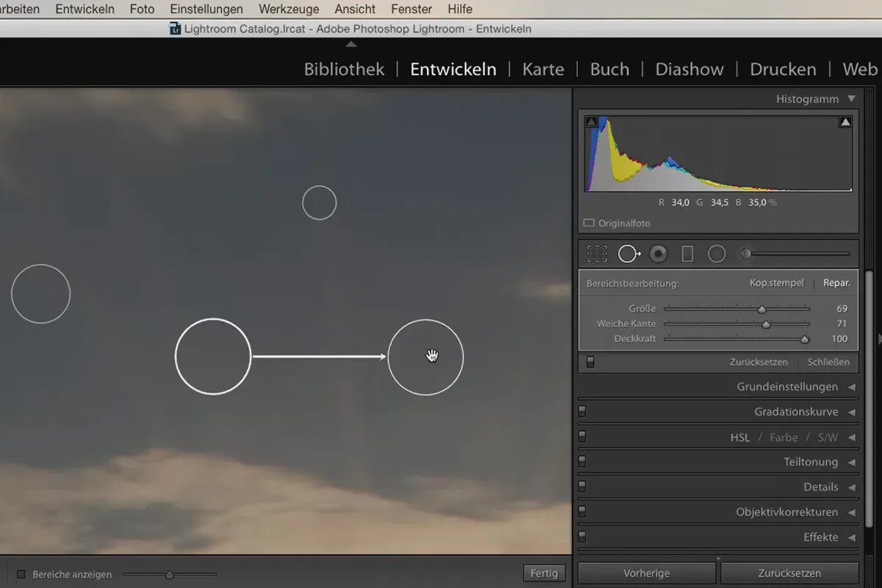
Task: Toggle the Objektivkorrekturen panel switch
Action: tap(582, 512)
